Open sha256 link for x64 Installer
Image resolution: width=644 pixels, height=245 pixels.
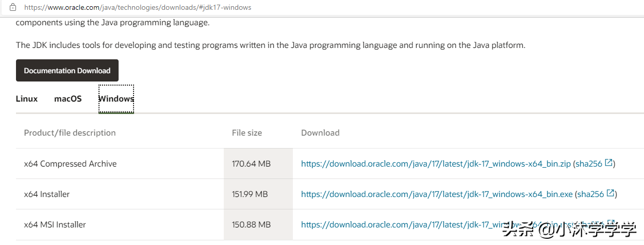(x=591, y=194)
